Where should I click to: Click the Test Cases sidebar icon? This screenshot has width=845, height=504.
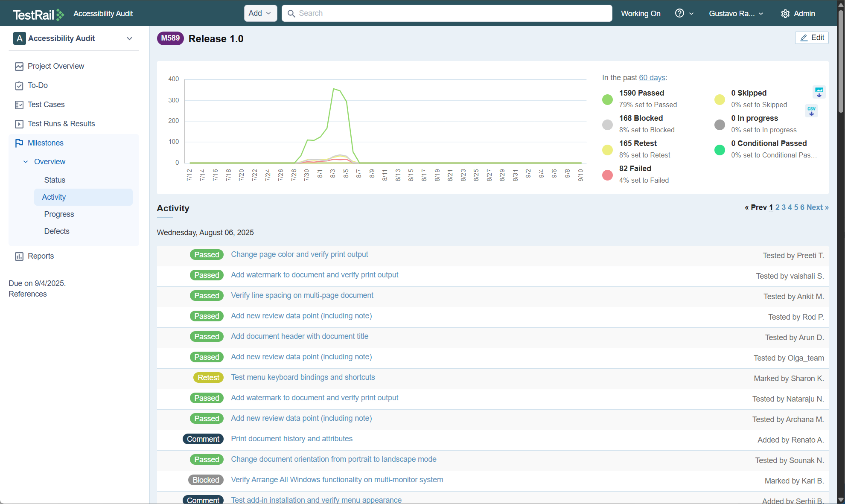coord(19,105)
